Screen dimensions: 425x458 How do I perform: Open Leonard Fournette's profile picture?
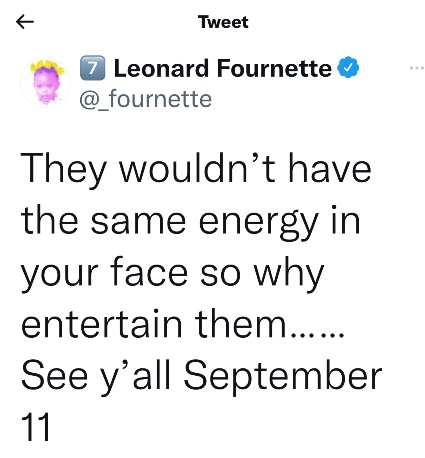point(46,83)
